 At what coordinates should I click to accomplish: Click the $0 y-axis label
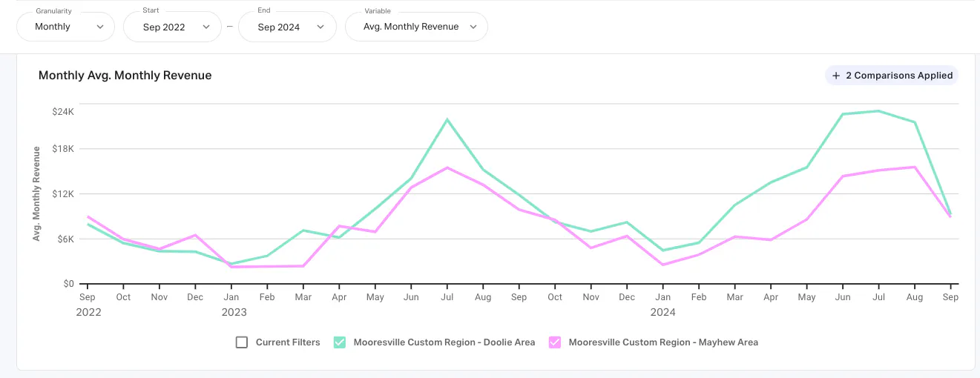[x=68, y=284]
